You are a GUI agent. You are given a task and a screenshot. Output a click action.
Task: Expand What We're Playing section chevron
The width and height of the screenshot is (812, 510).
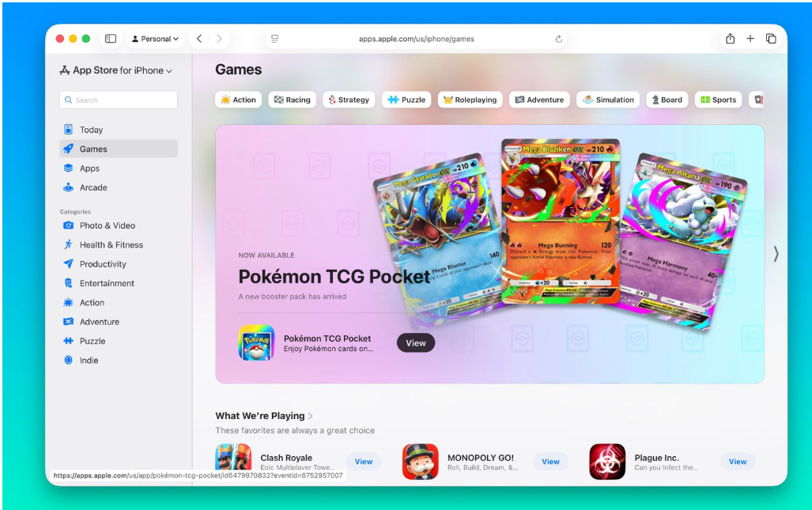(311, 416)
